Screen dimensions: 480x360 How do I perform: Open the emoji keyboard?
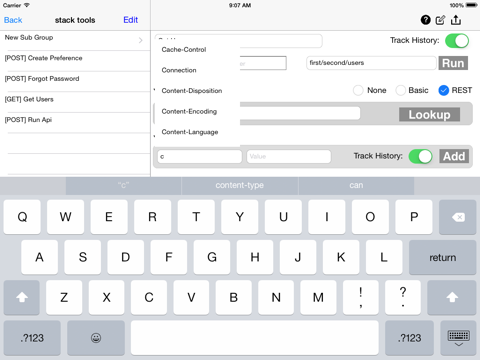point(96,338)
